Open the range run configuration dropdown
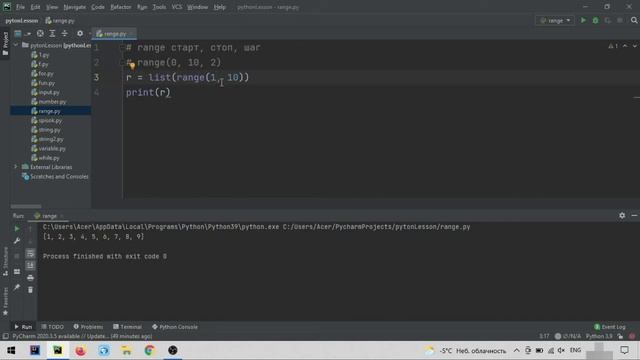 click(x=555, y=20)
